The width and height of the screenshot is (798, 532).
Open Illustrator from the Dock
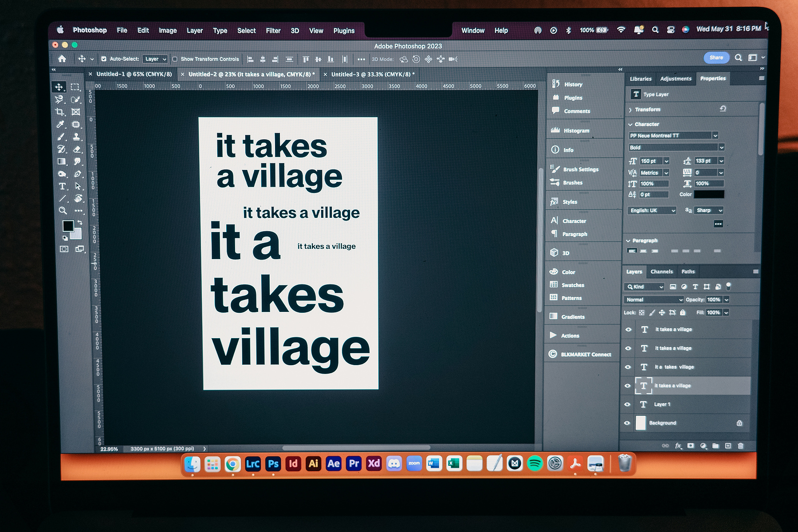[313, 464]
